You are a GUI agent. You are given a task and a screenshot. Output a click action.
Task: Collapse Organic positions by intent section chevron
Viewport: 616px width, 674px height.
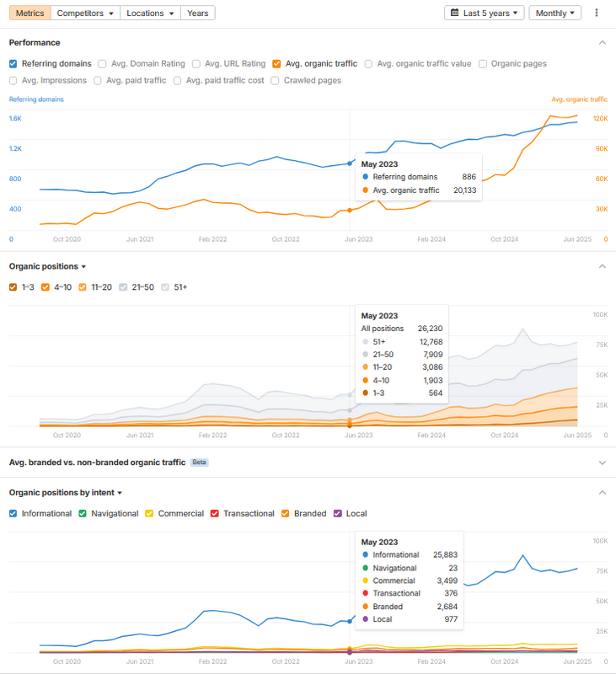coord(602,492)
